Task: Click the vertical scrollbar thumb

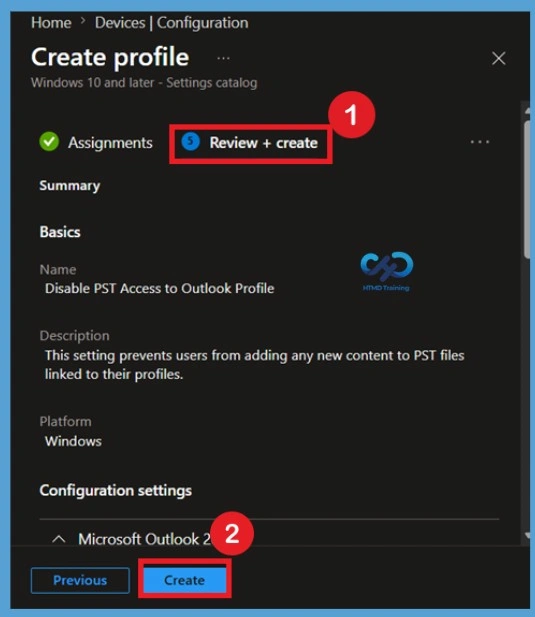Action: click(528, 190)
